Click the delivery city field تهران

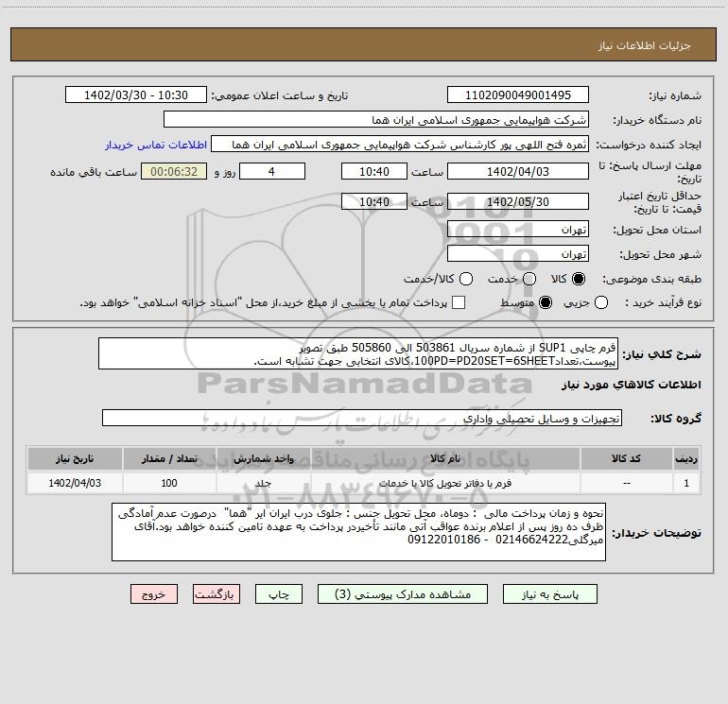point(518,254)
